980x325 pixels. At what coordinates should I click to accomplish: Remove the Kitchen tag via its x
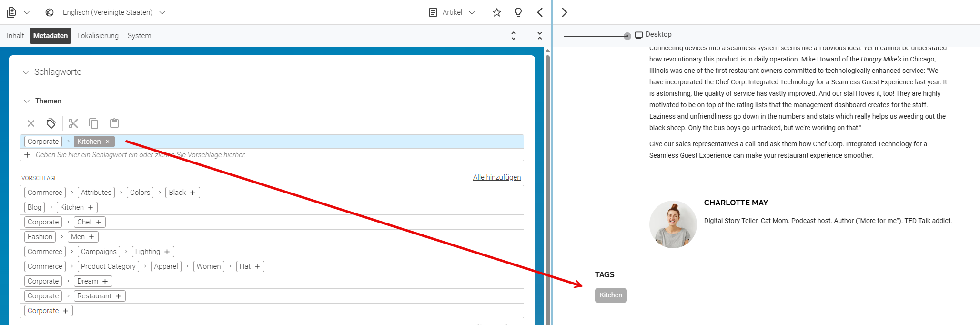[108, 142]
